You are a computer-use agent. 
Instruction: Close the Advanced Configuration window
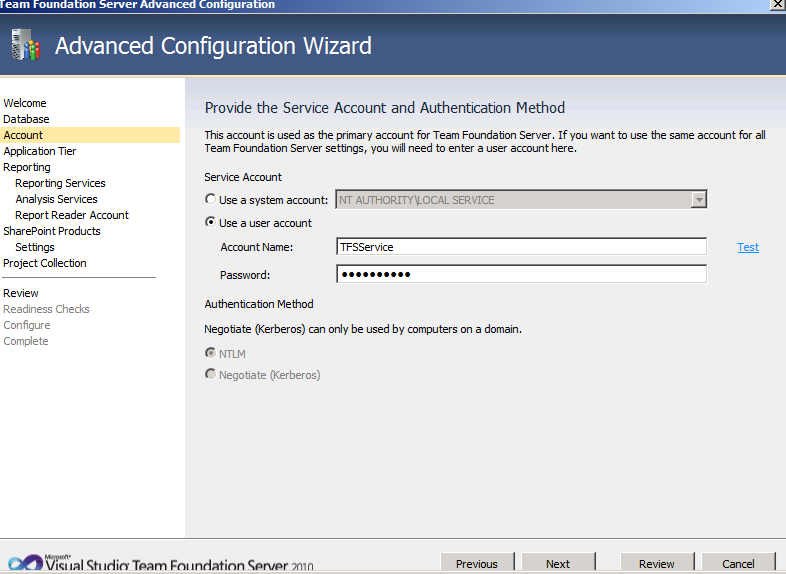[777, 5]
